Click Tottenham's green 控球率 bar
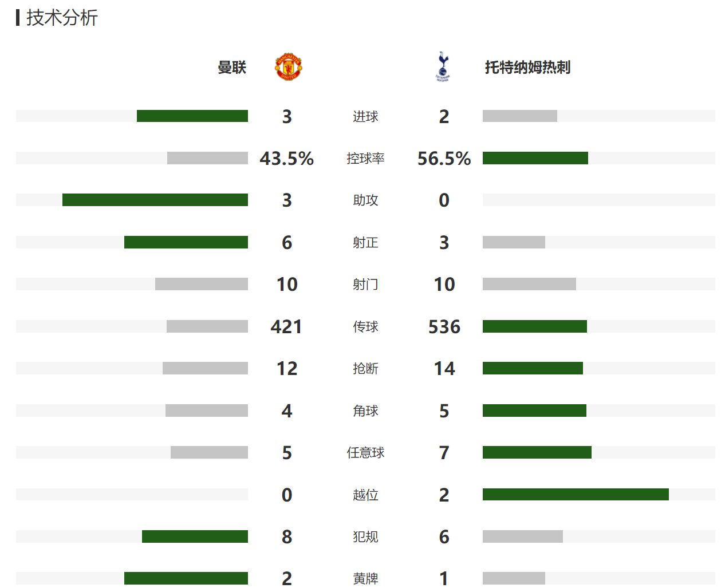725x588 pixels. 535,158
